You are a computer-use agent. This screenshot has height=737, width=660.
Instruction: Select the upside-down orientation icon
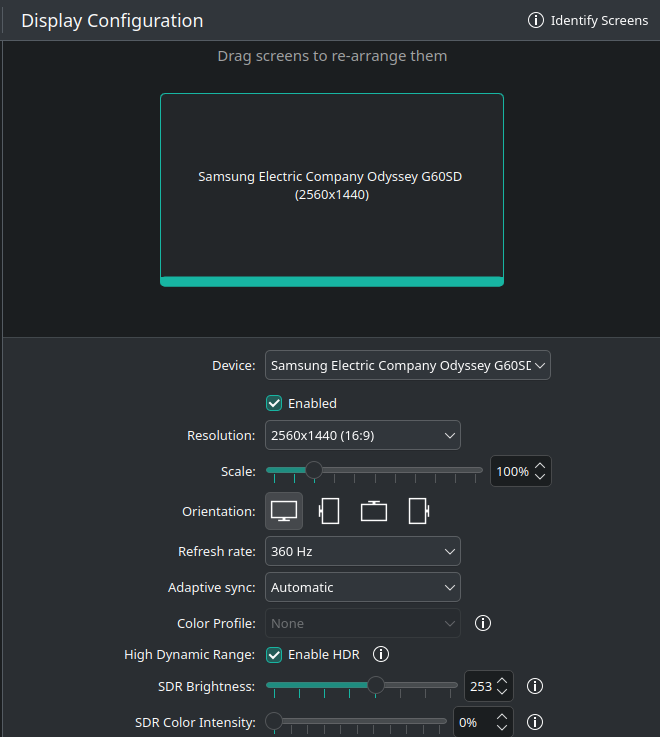coord(374,511)
